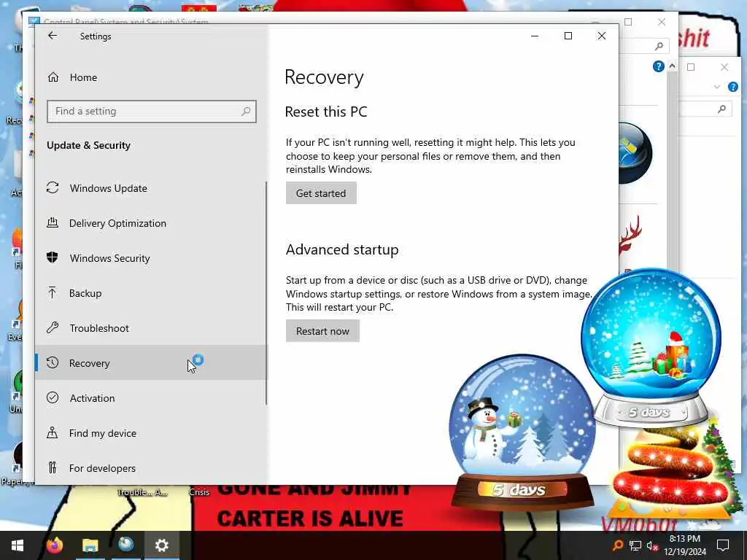Open the Home settings page
Screen dimensions: 747x560
tap(152, 77)
